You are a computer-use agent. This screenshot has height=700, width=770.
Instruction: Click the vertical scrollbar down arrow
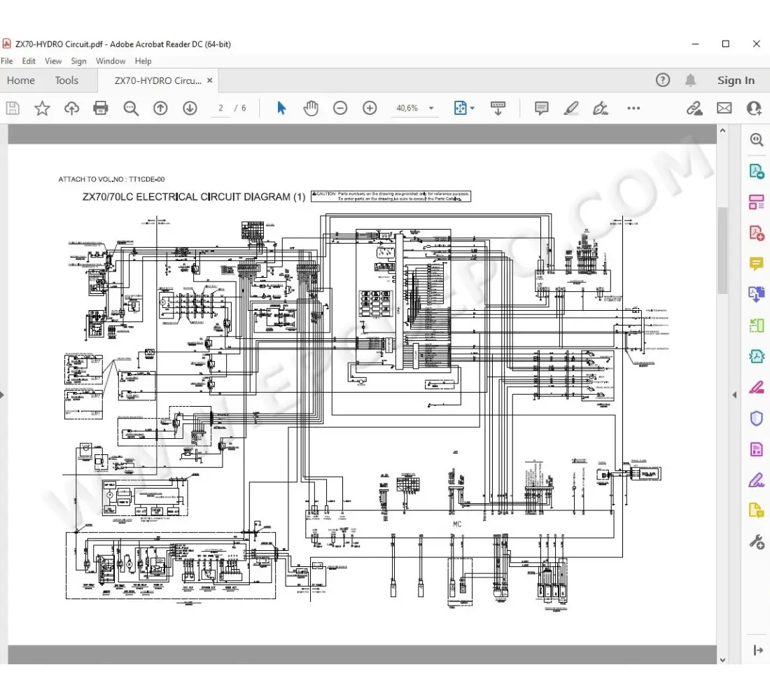[x=722, y=659]
